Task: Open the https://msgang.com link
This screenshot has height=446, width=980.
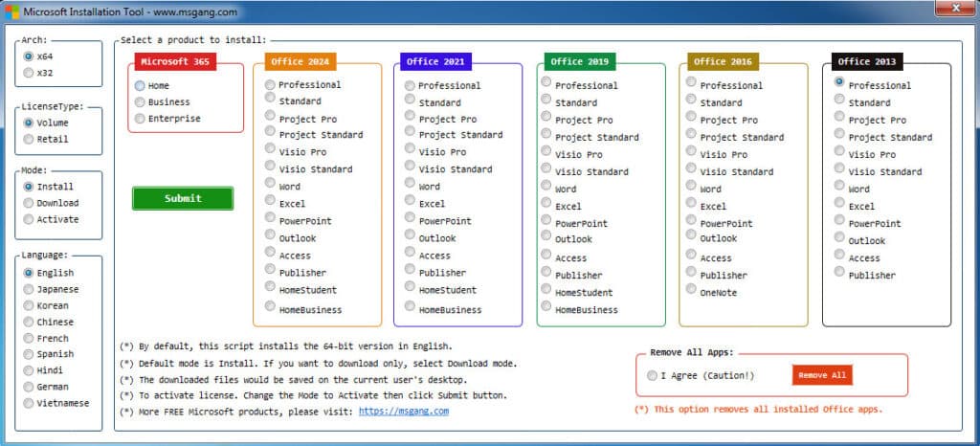Action: 403,411
